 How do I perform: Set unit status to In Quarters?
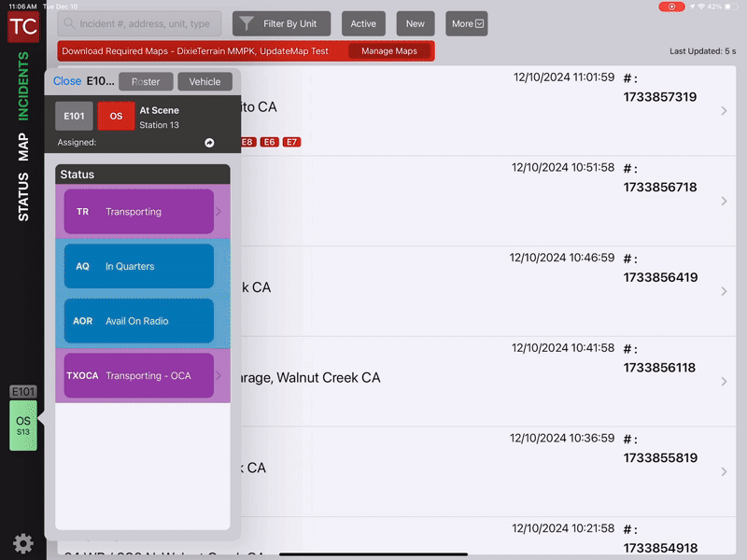(x=138, y=266)
